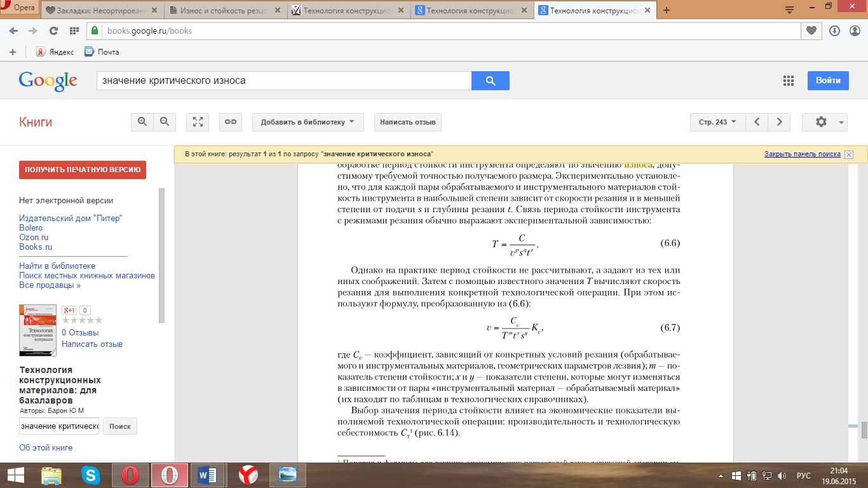Click Все продавцы link
Screen dimensions: 868x488
[x=50, y=285]
